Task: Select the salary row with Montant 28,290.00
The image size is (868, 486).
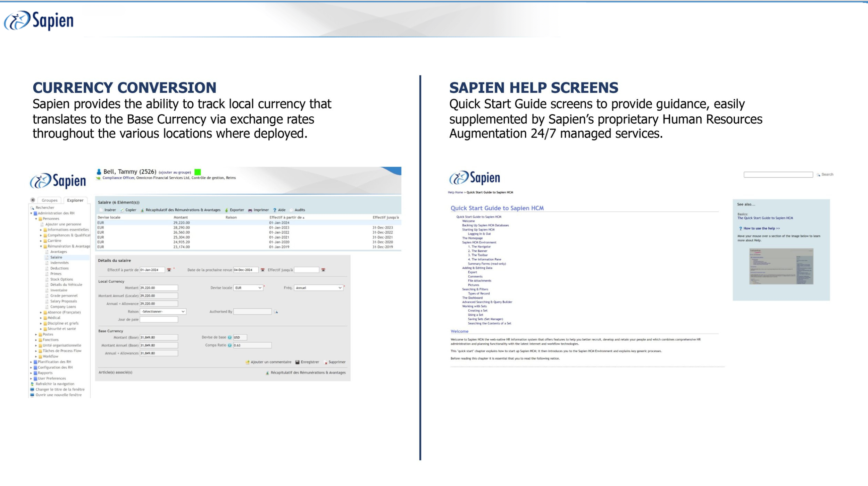Action: 248,228
